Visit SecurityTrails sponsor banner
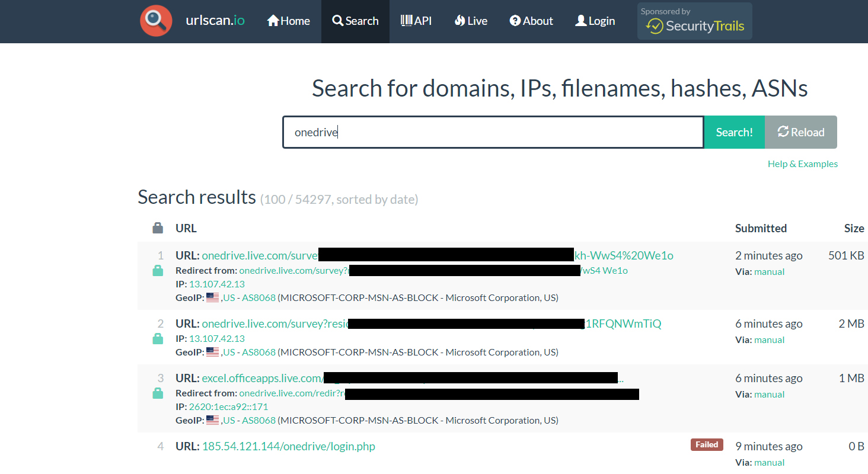This screenshot has height=474, width=868. click(x=695, y=21)
